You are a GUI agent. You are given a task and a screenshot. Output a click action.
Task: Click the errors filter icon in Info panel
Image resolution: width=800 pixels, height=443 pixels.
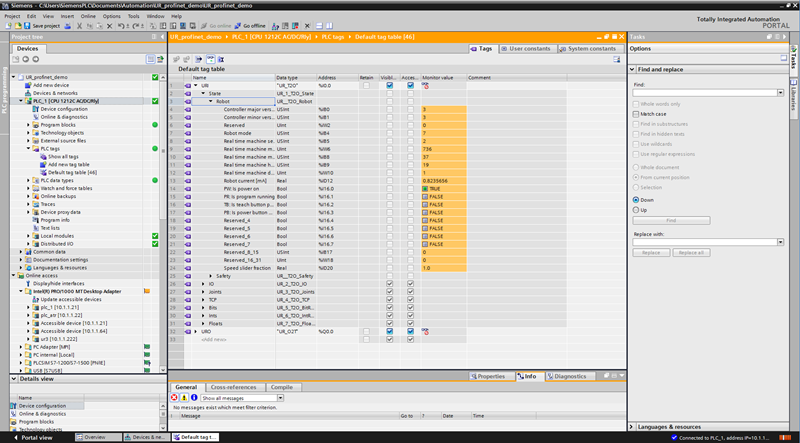tap(172, 398)
